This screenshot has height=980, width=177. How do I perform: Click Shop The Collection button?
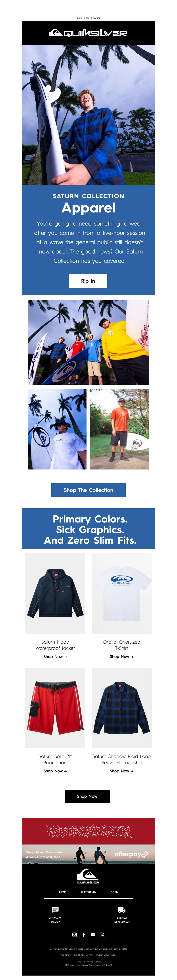tap(88, 490)
